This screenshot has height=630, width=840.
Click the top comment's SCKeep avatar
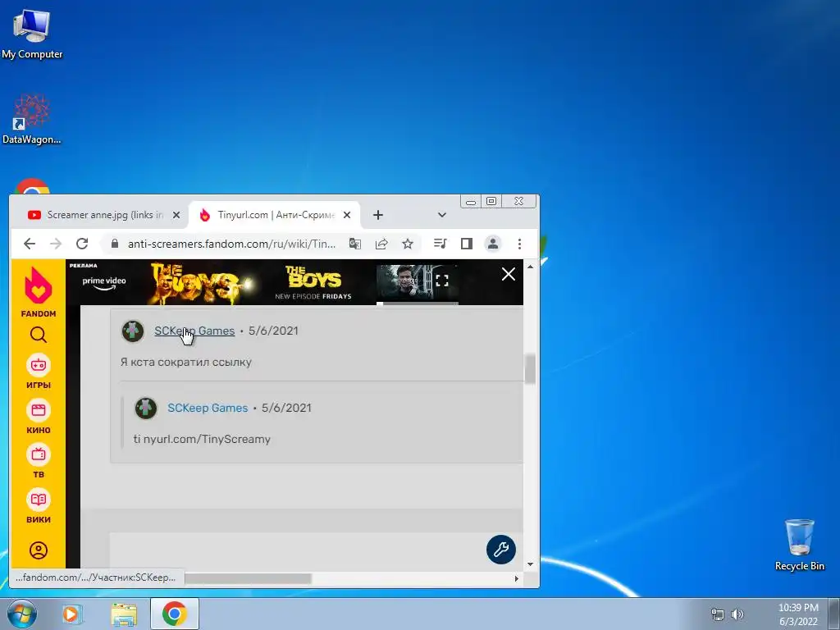pos(133,331)
